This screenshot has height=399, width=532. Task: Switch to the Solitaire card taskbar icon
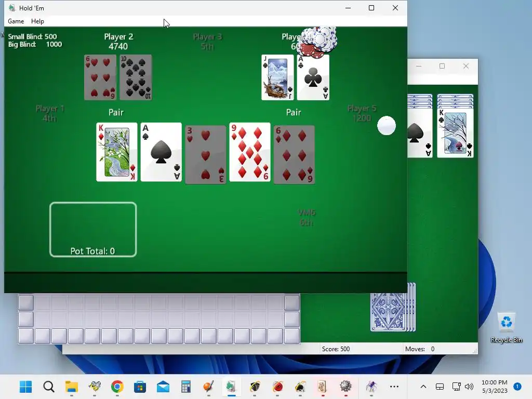(323, 387)
